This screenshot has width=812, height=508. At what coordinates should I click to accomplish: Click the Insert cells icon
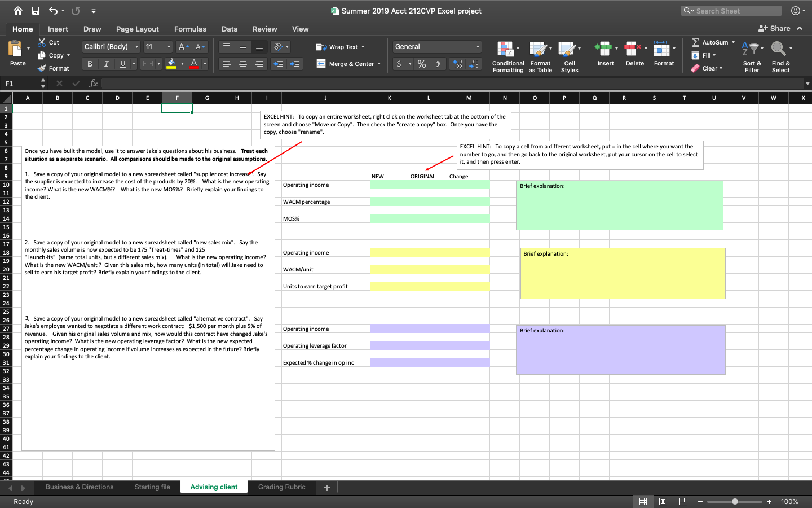coord(603,49)
